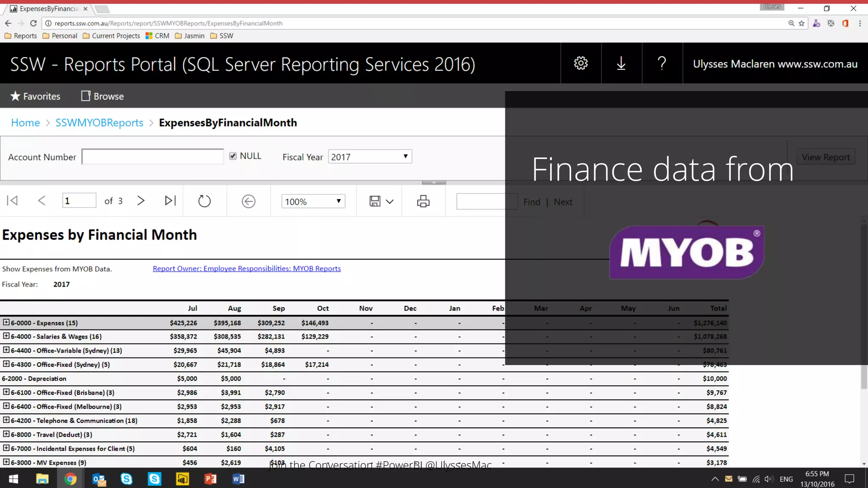Expand 6-8000 Travel (Deduct) row

6,434
